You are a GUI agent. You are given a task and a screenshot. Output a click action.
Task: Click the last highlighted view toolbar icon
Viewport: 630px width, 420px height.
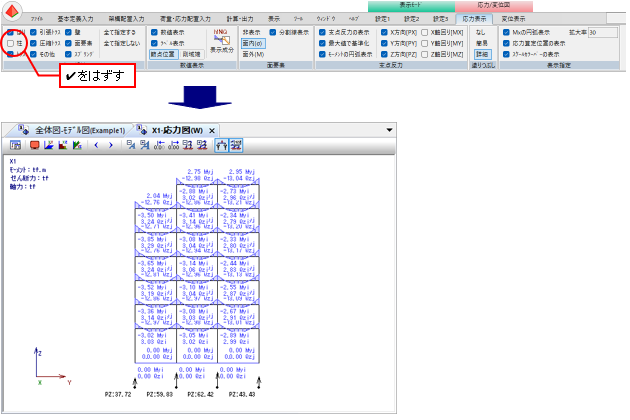coord(236,146)
